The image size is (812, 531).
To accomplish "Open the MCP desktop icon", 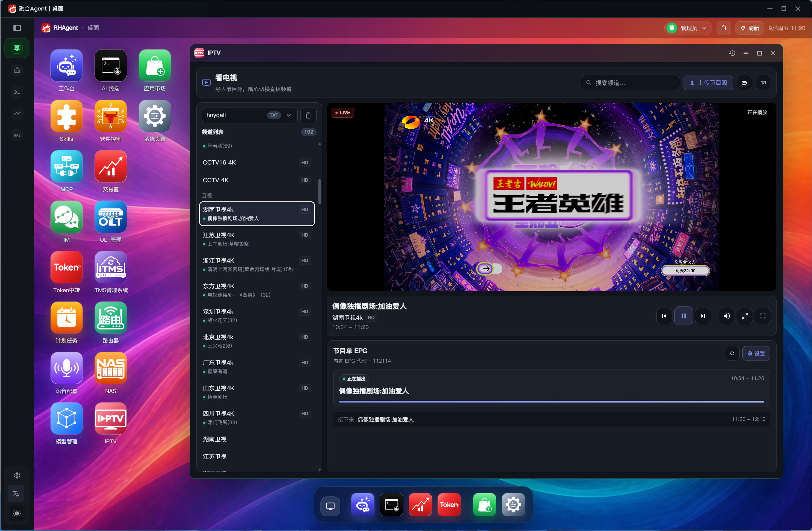I will [66, 166].
